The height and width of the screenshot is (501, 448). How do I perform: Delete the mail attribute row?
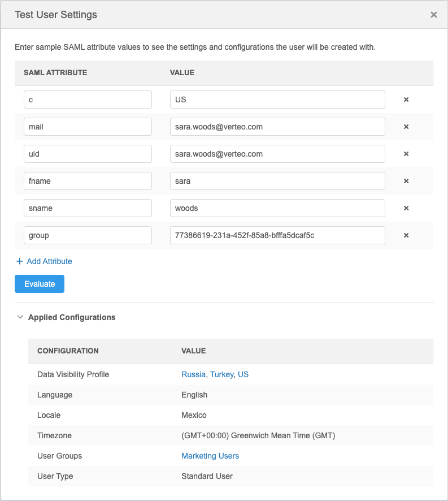(x=406, y=127)
